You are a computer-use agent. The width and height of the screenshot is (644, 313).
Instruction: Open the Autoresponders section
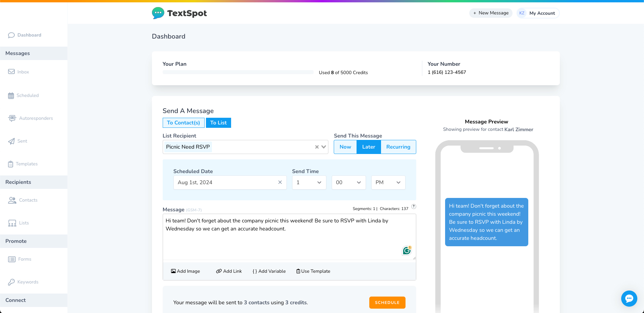tap(12, 118)
